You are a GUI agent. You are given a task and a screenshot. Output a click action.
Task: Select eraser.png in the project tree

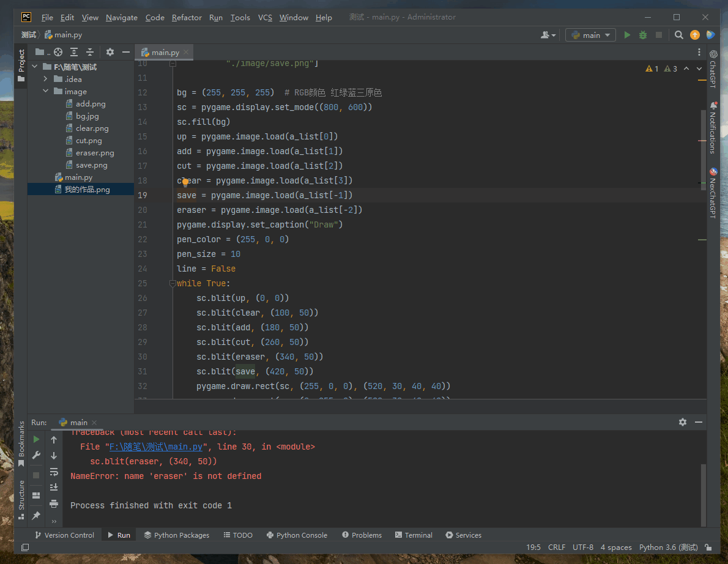pyautogui.click(x=95, y=153)
